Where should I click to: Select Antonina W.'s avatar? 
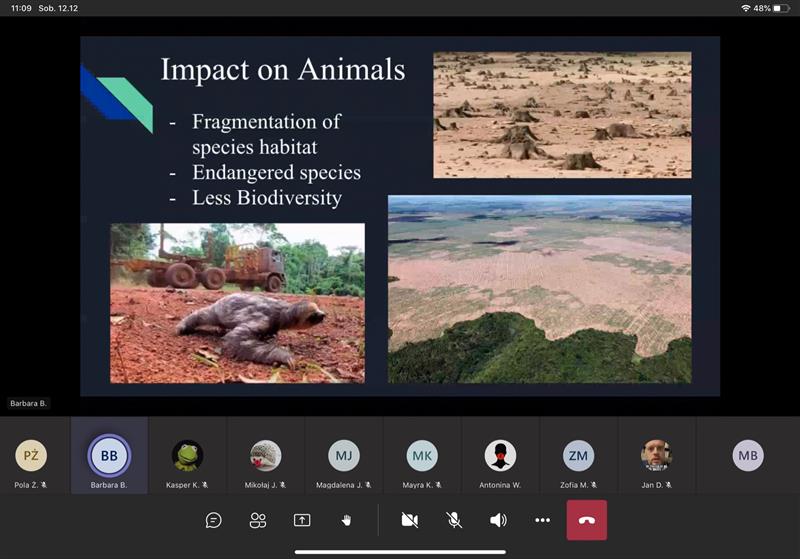click(500, 456)
